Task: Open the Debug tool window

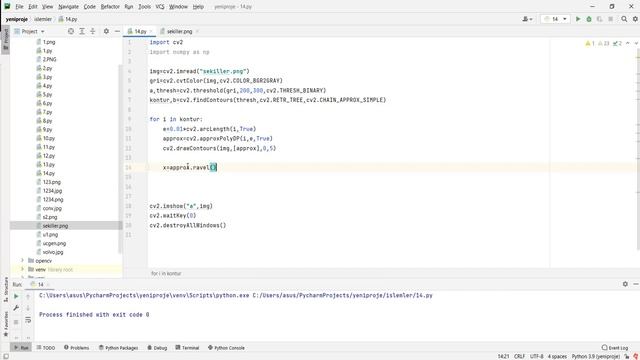Action: [x=157, y=348]
